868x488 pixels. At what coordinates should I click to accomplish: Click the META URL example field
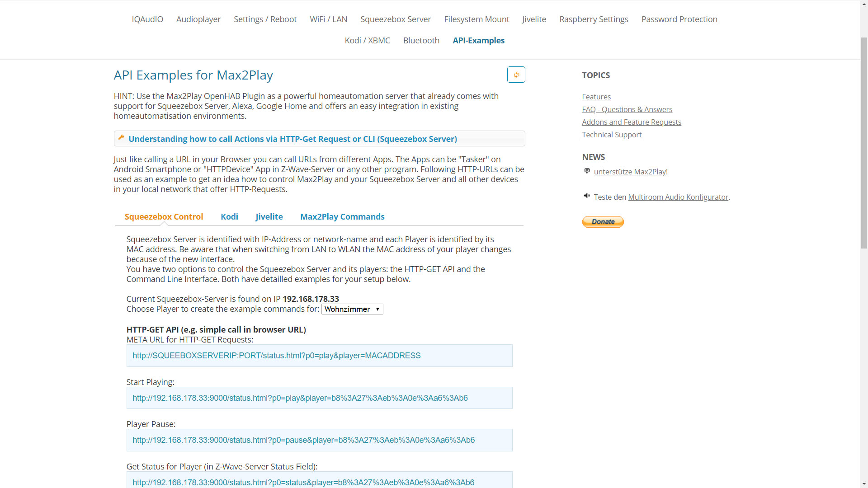319,356
